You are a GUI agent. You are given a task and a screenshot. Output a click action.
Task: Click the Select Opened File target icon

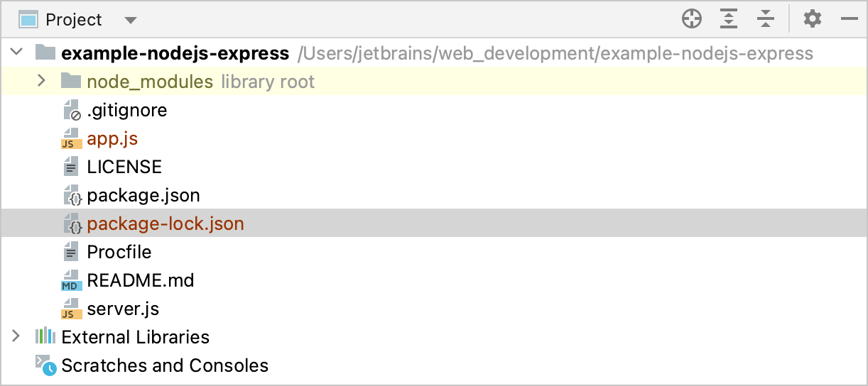click(x=691, y=19)
